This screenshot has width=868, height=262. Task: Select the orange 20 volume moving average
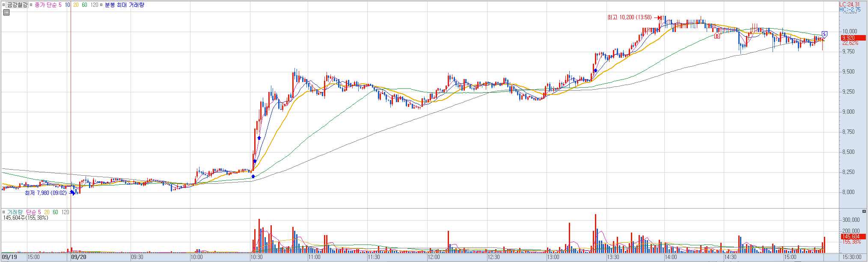coord(47,212)
